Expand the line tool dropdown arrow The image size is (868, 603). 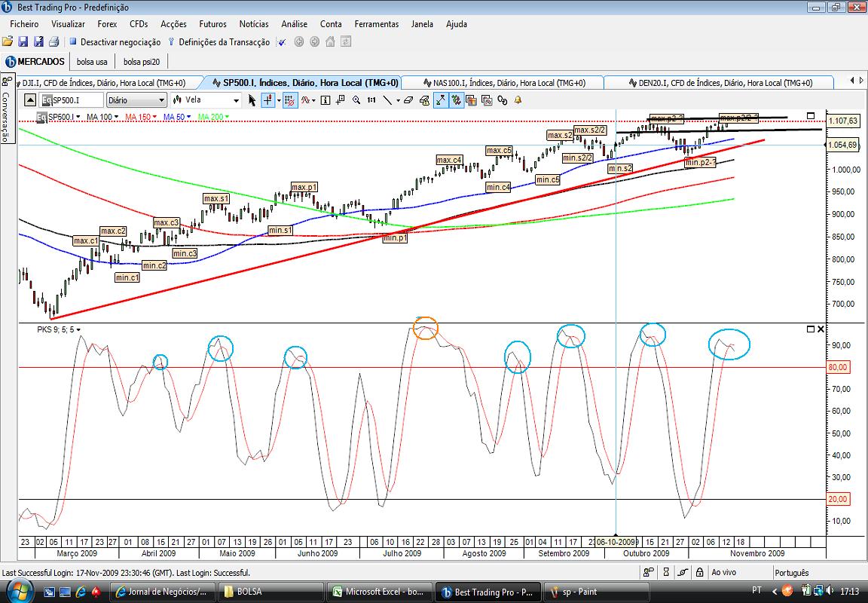pos(398,100)
